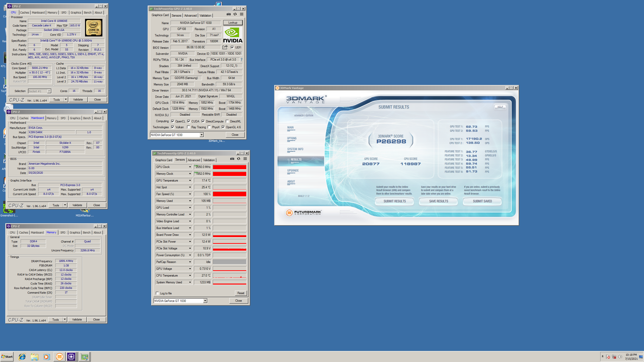Open the Board Power Draw sensor dropdown
Viewport: 644px width, 362px height.
[x=190, y=235]
